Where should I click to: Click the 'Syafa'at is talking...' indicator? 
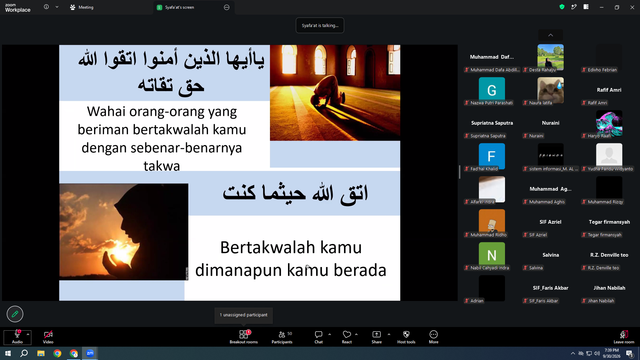coord(320,25)
